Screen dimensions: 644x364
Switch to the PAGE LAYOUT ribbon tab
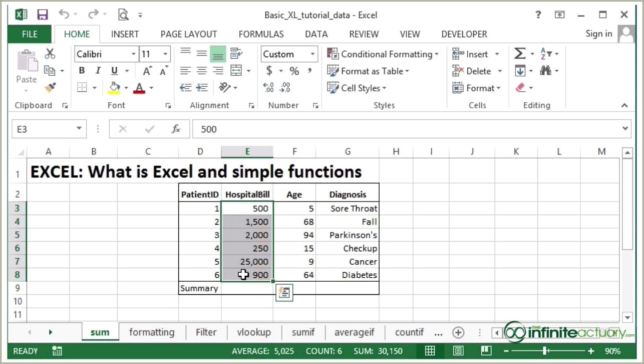pyautogui.click(x=189, y=34)
